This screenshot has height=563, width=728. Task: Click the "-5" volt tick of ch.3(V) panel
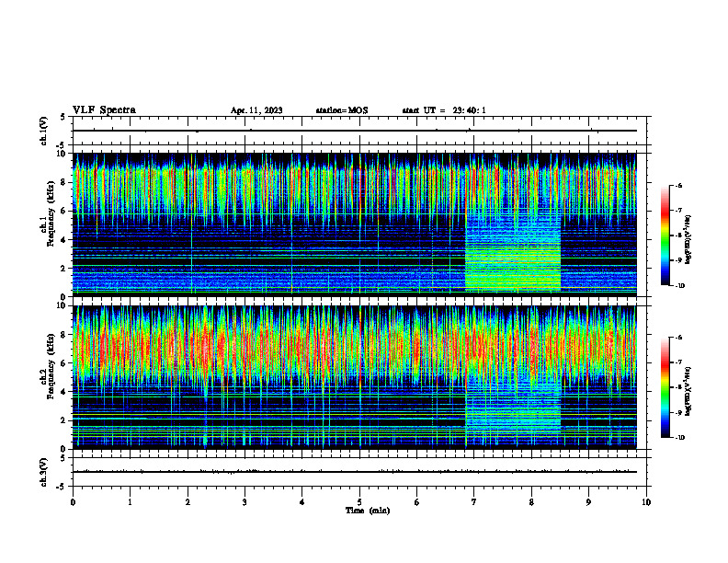click(62, 487)
